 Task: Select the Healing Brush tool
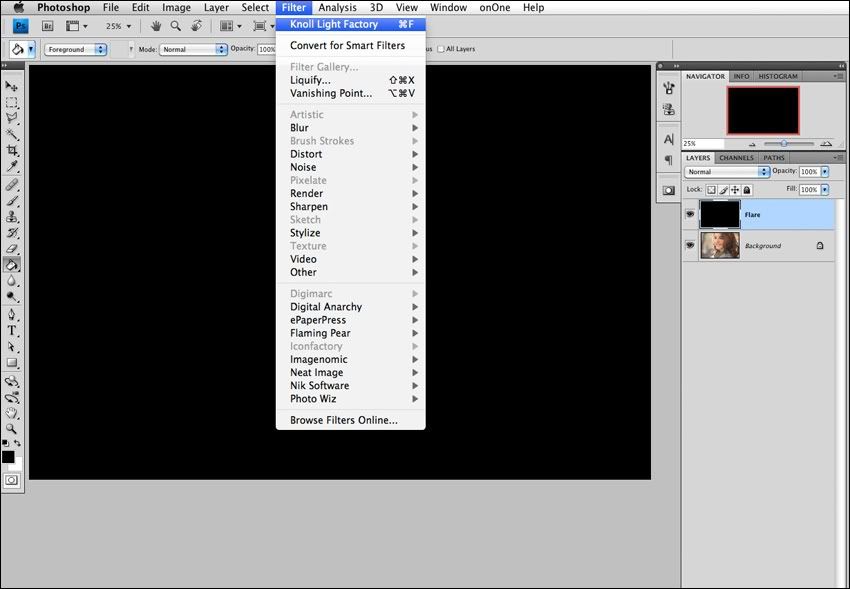[11, 185]
